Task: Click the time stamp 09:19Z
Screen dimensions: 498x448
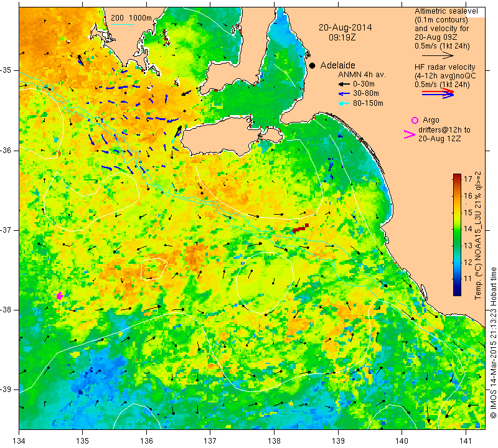Action: click(342, 37)
